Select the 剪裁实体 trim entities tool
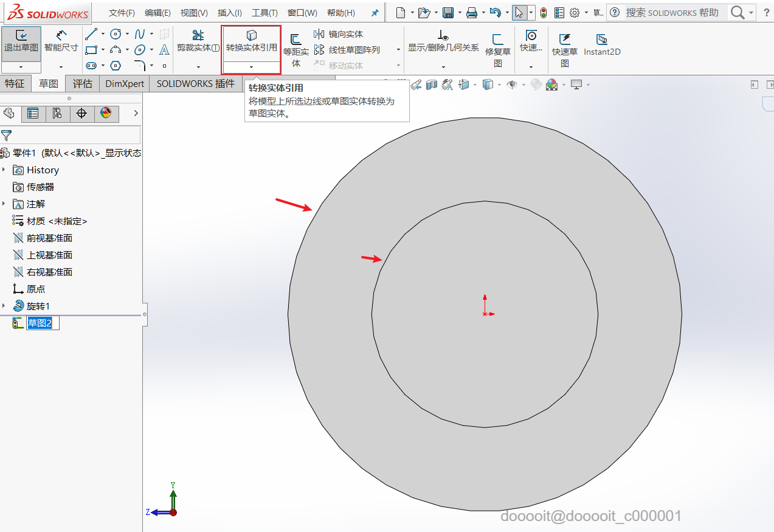This screenshot has width=774, height=532. click(x=198, y=41)
